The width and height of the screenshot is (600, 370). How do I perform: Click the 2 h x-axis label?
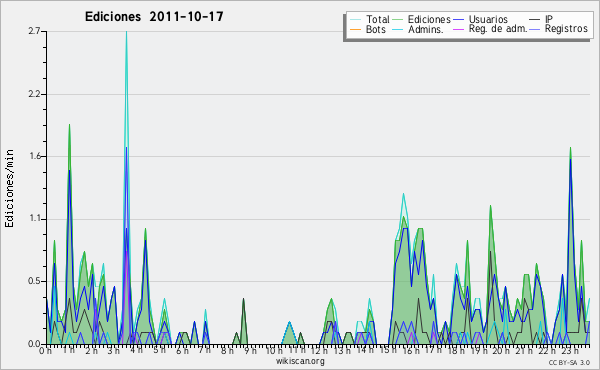[91, 351]
